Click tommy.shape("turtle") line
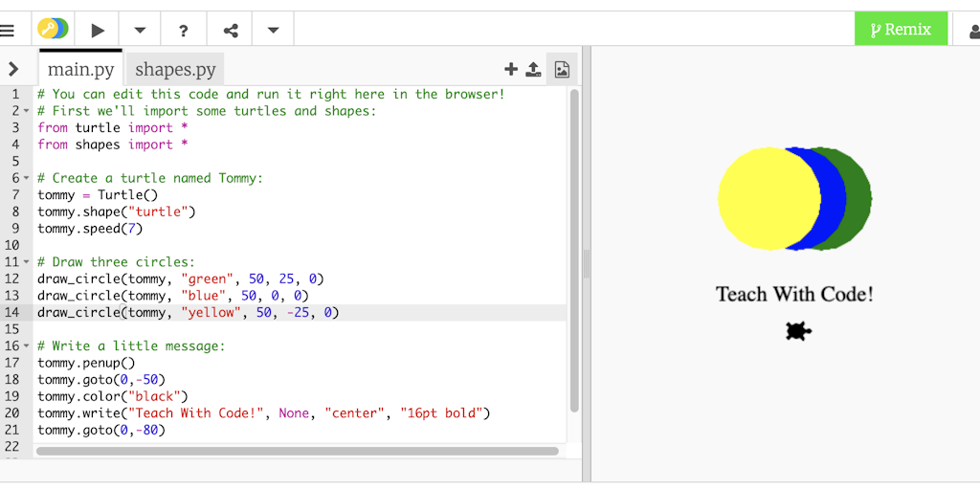Screen dimensions: 980x490 (117, 212)
